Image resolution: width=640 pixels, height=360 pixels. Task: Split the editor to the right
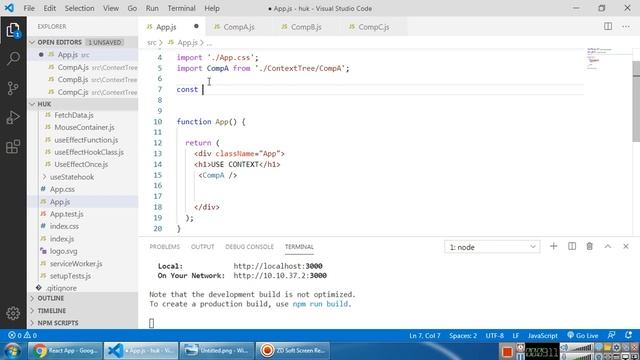coord(608,27)
